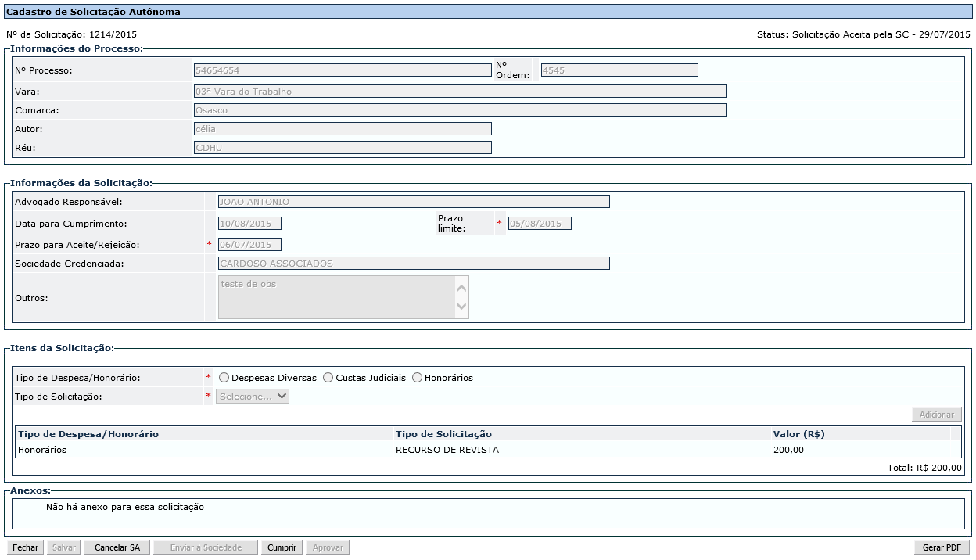Click the RECURSO DE REVISTA table cell

(x=447, y=450)
